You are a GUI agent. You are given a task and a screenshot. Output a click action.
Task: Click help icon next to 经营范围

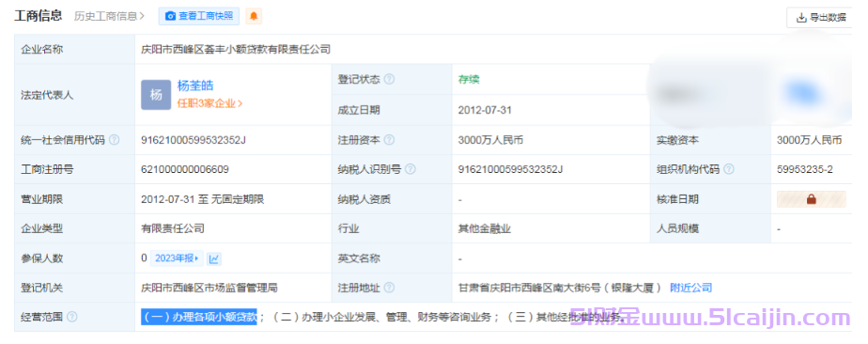coord(72,317)
